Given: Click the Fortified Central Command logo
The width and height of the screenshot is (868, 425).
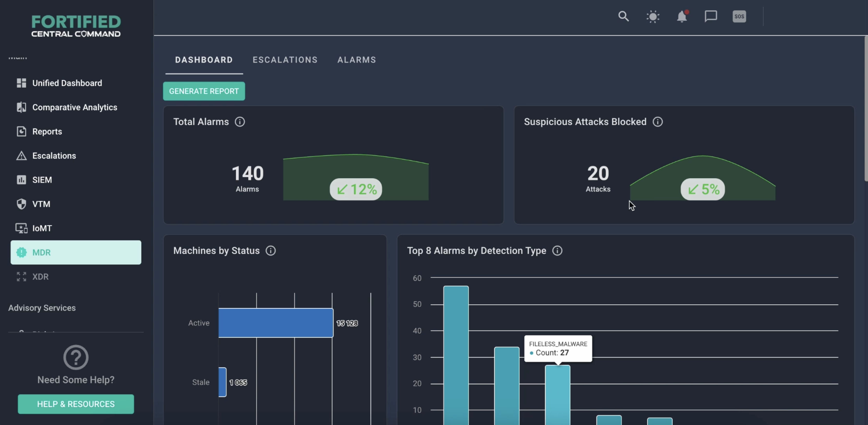Looking at the screenshot, I should coord(76,26).
